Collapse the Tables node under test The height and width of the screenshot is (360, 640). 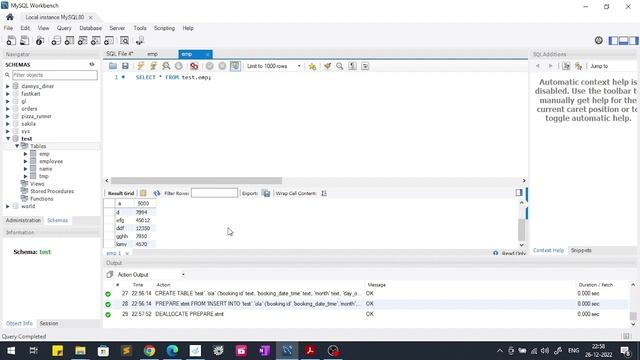17,146
